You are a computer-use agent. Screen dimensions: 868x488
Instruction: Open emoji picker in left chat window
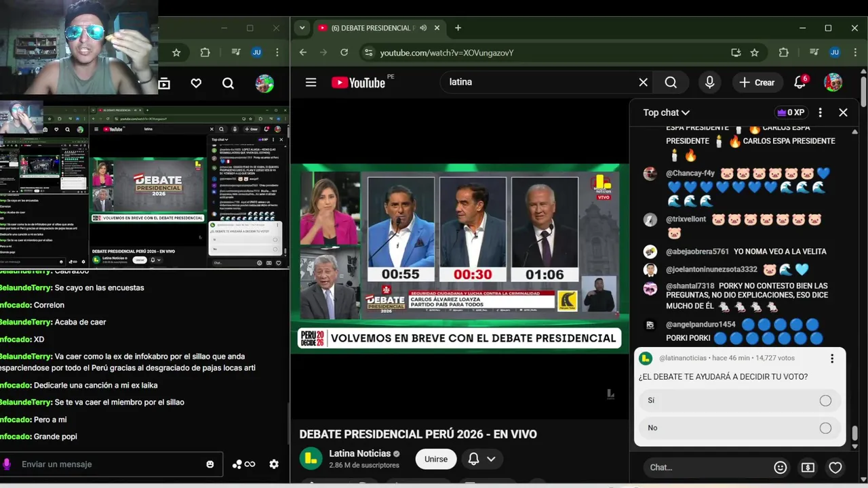click(x=210, y=464)
